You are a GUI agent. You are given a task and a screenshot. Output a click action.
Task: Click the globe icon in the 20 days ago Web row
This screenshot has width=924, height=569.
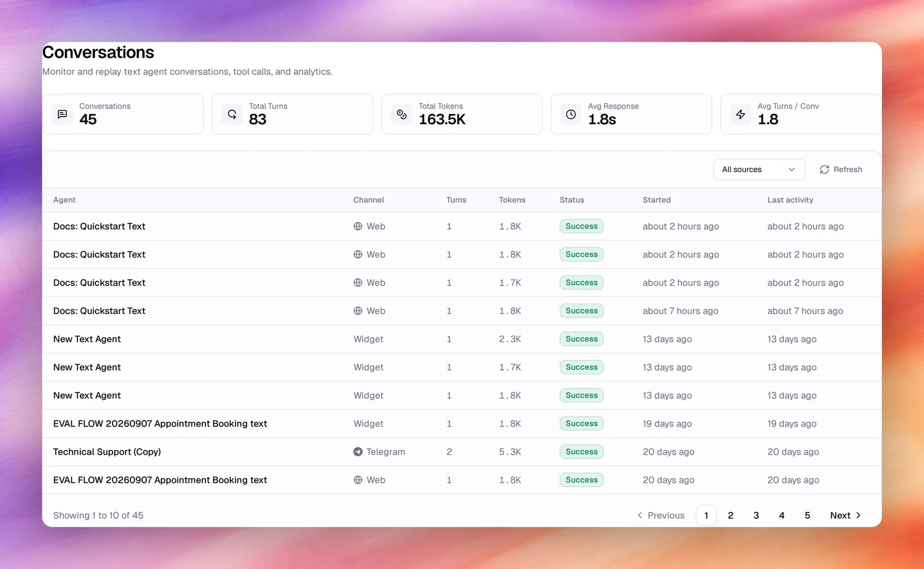click(x=358, y=480)
